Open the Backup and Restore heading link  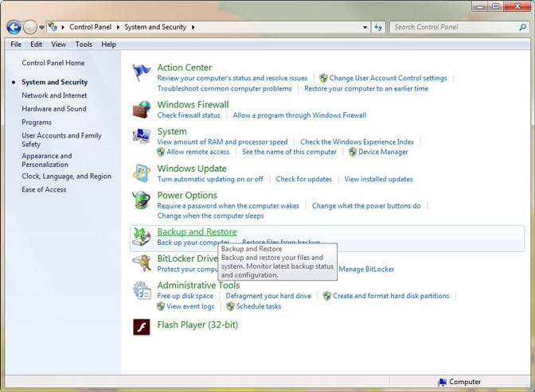197,232
